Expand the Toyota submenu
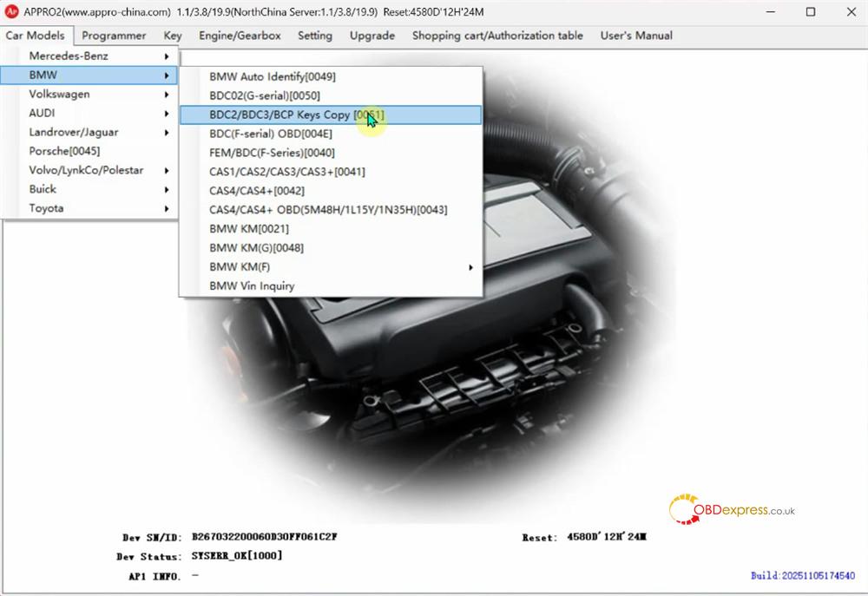The width and height of the screenshot is (868, 596). 46,208
